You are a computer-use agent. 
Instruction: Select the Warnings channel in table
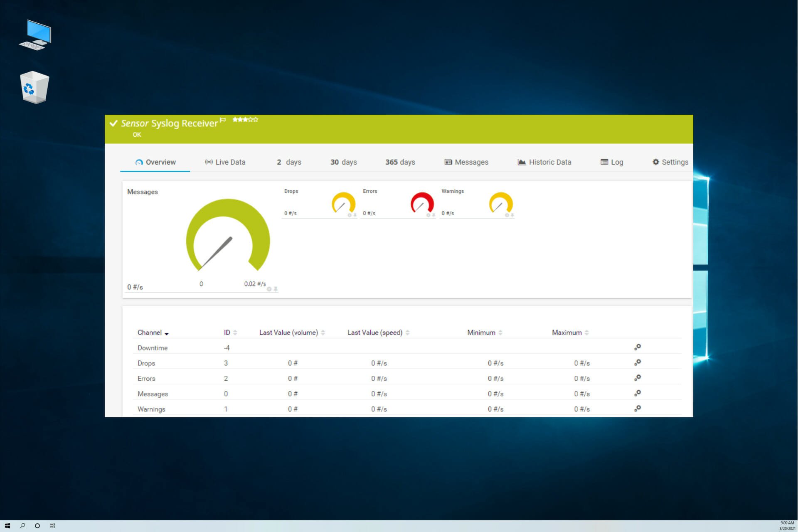(x=151, y=409)
